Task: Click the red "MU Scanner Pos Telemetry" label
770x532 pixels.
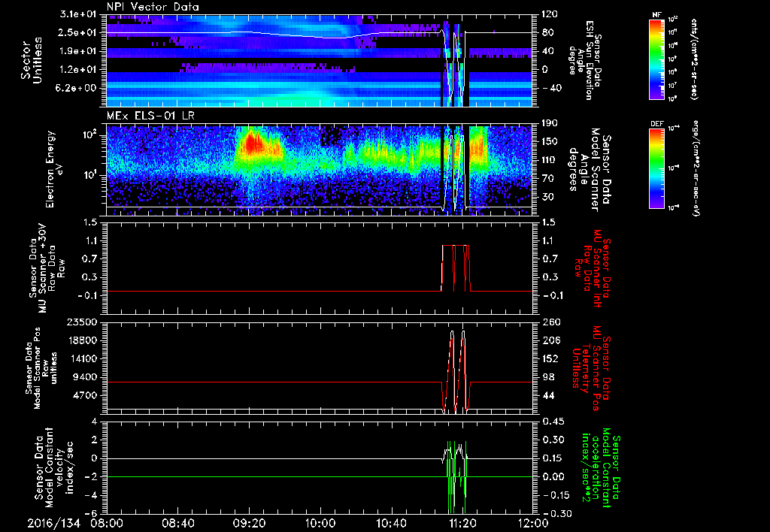Action: pos(590,367)
